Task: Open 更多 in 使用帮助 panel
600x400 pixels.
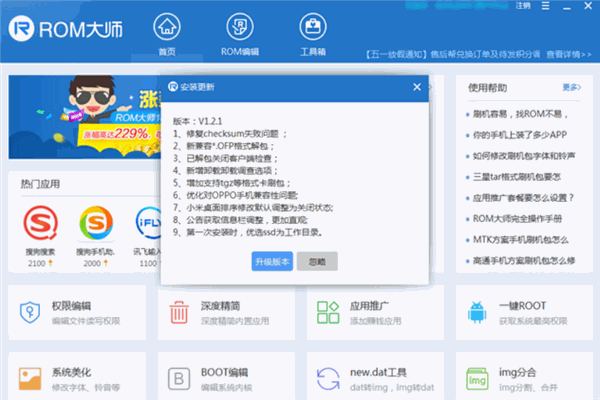Action: click(572, 88)
